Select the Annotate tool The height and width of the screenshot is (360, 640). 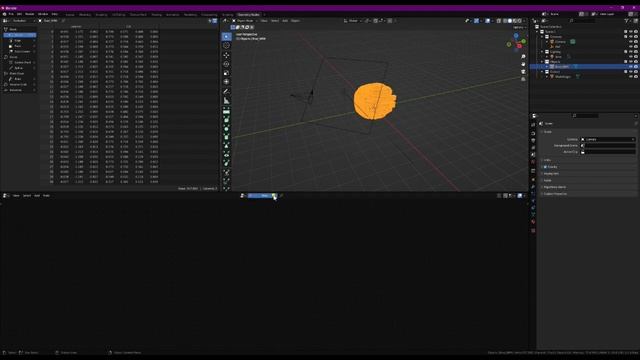227,91
